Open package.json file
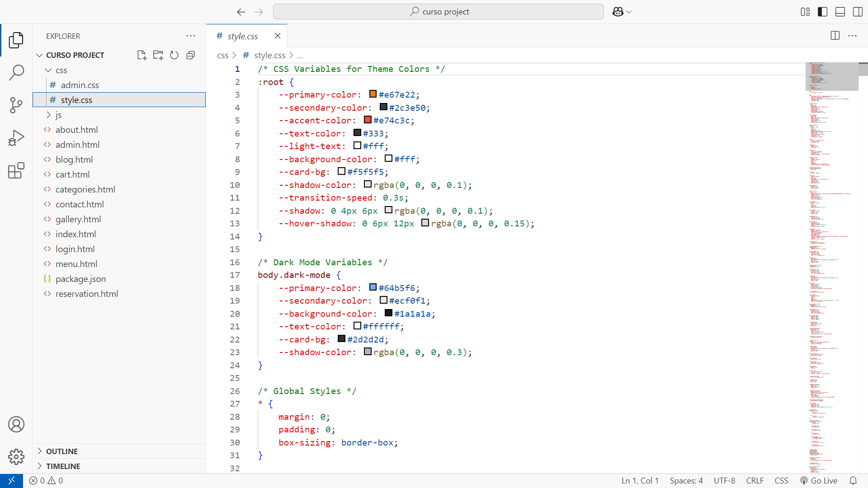The image size is (868, 488). [x=119, y=279]
